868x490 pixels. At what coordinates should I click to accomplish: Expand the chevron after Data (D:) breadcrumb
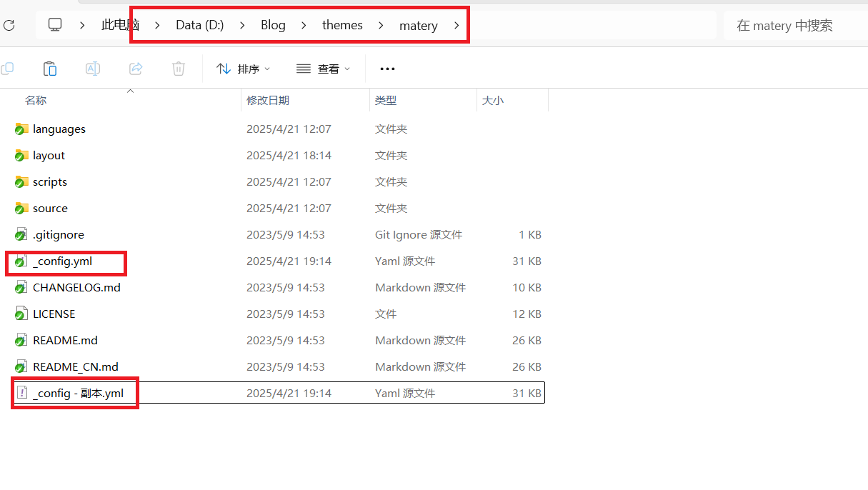click(242, 26)
